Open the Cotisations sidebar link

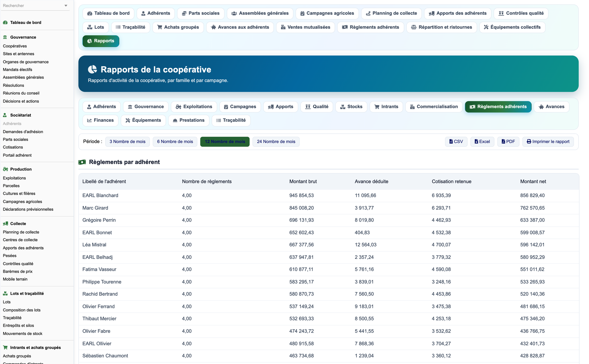click(x=13, y=147)
